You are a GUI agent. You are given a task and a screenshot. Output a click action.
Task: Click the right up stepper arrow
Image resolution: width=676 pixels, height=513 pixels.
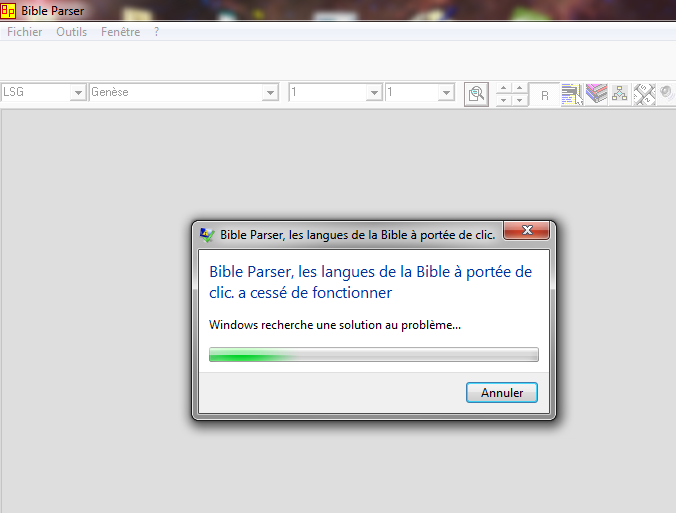click(x=520, y=88)
